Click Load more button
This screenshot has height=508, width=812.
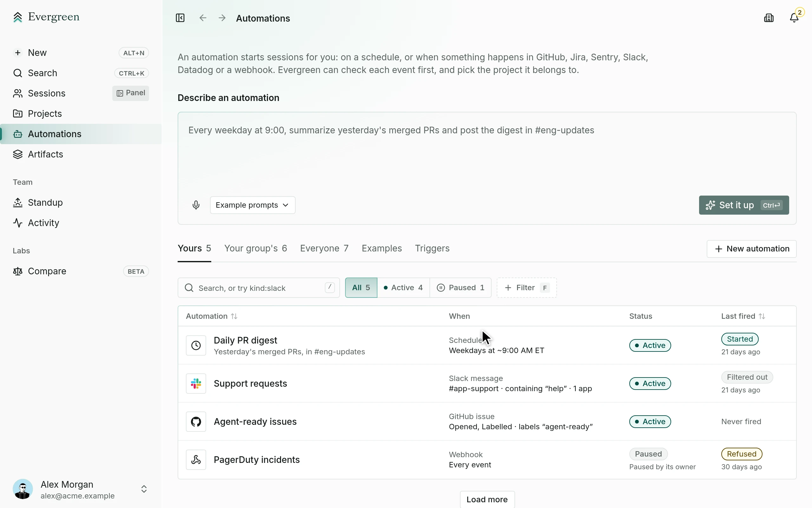(x=487, y=499)
